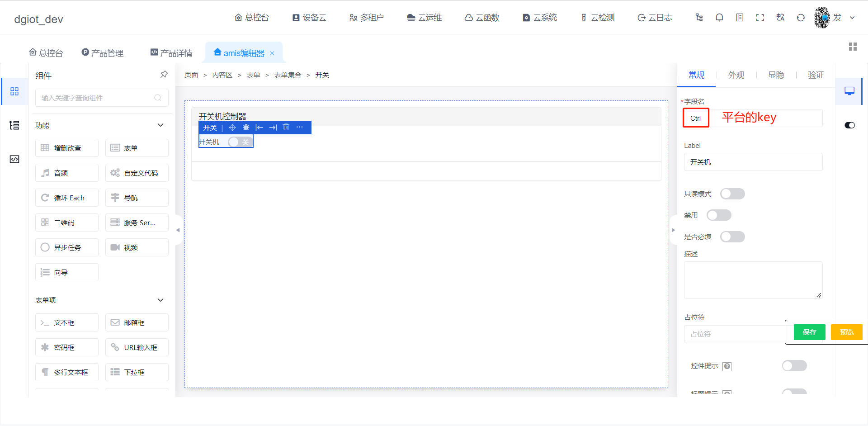Click the trash icon in switch toolbar
868x426 pixels.
[286, 128]
